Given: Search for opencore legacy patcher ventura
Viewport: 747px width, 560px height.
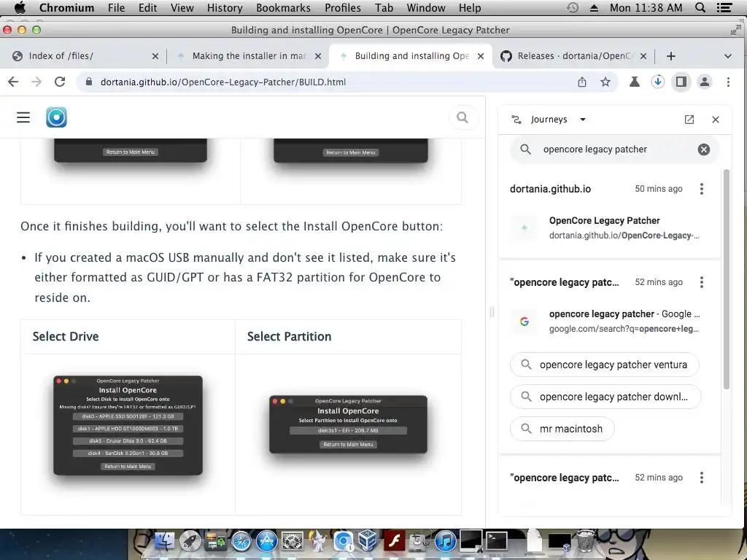Looking at the screenshot, I should (605, 365).
